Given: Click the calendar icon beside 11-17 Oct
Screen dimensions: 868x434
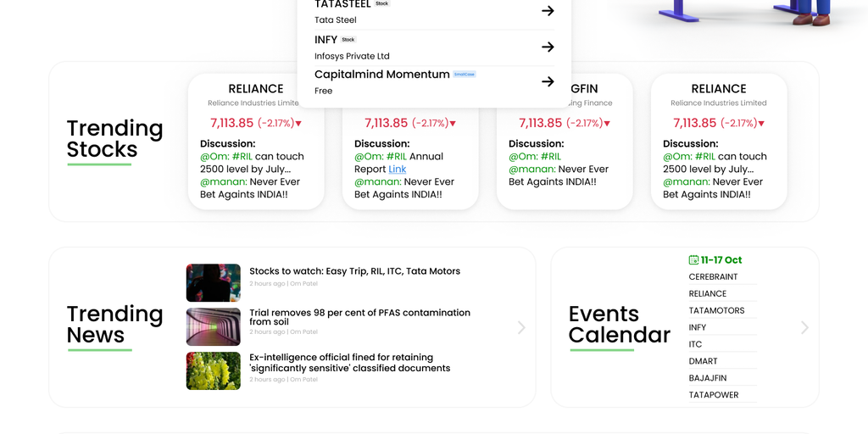Looking at the screenshot, I should point(693,260).
